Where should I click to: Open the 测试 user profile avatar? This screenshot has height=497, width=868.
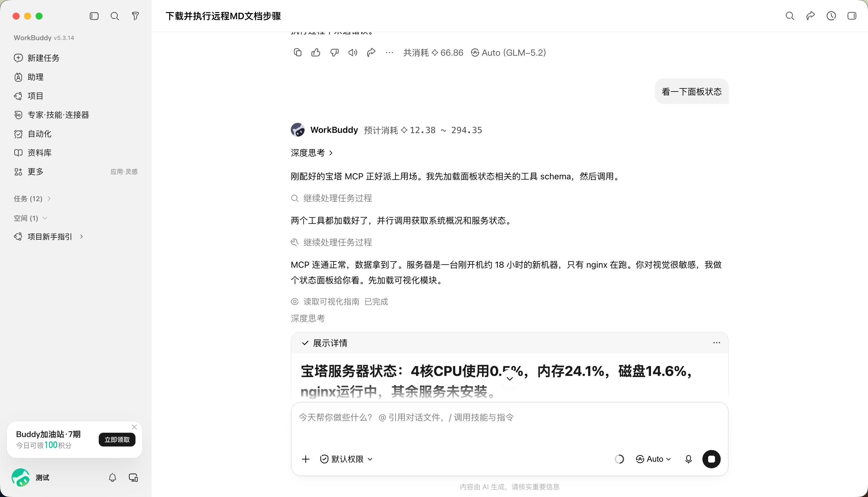click(20, 477)
